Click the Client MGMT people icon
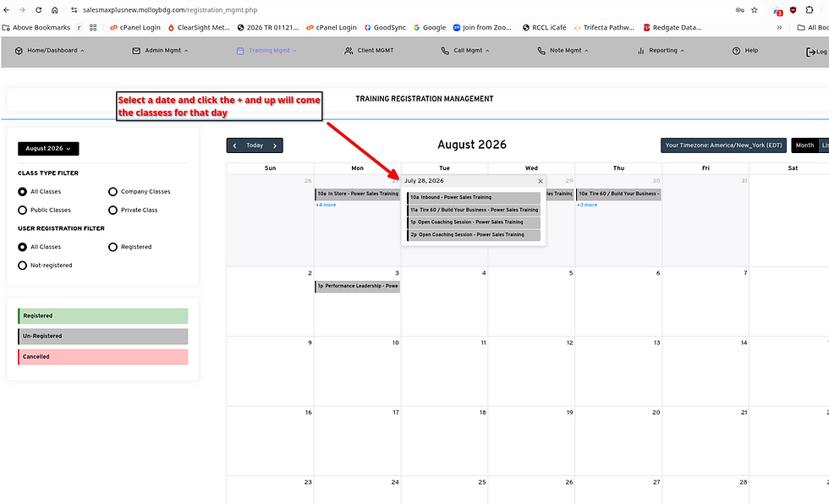Image resolution: width=829 pixels, height=504 pixels. point(349,51)
